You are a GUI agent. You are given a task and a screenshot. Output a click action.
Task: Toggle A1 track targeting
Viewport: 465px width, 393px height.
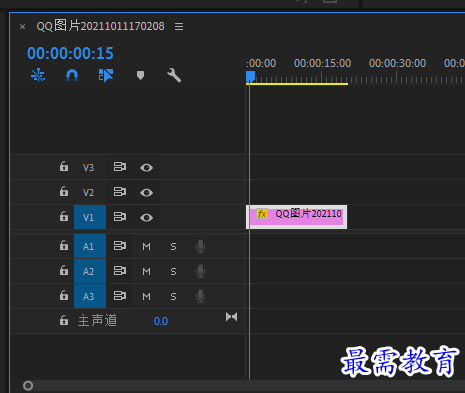tap(90, 246)
